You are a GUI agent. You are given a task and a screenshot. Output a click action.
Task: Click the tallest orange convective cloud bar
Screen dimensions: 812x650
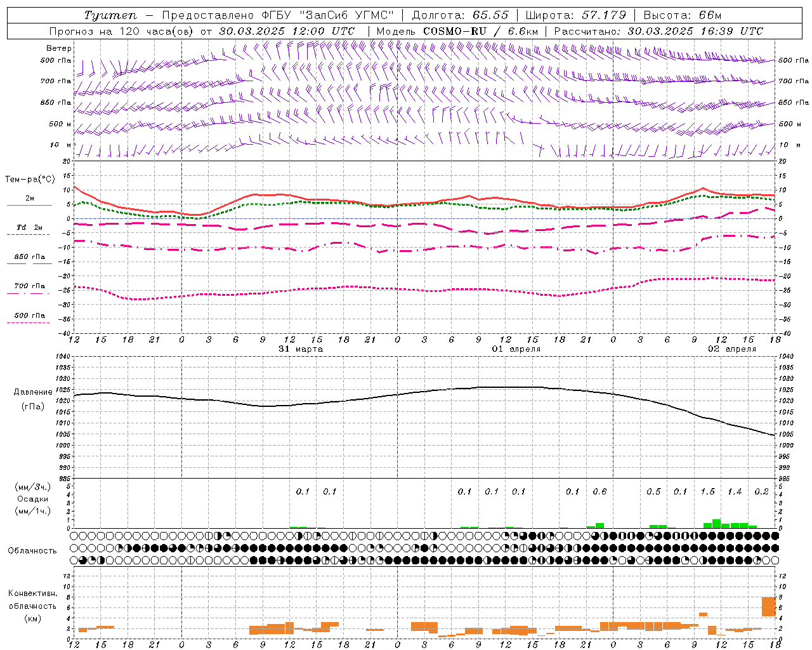[769, 607]
